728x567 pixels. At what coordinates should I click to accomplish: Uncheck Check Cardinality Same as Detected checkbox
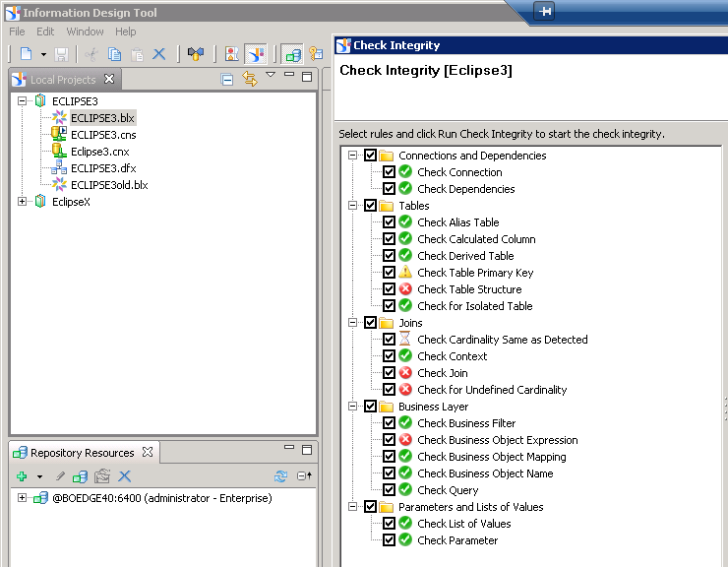point(389,340)
